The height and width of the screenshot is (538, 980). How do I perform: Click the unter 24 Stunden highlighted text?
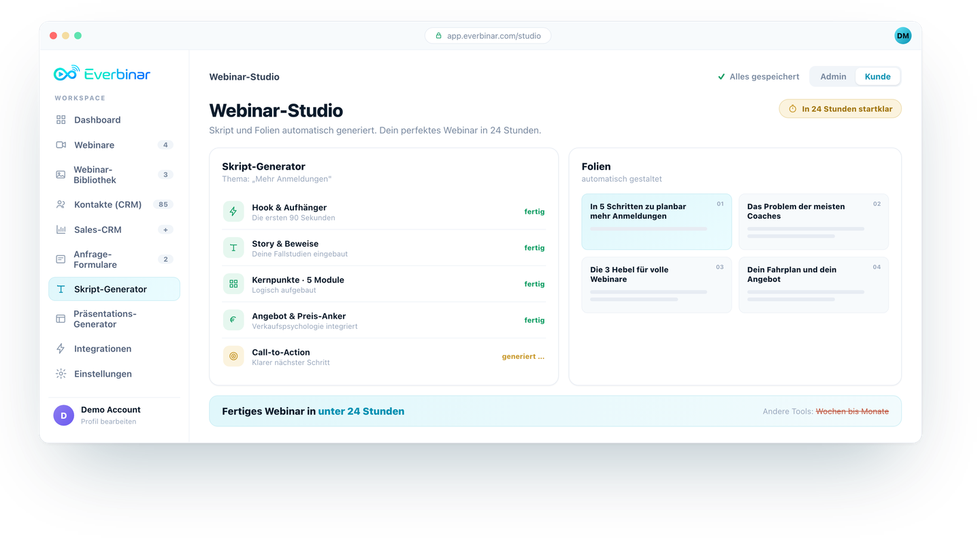coord(361,411)
